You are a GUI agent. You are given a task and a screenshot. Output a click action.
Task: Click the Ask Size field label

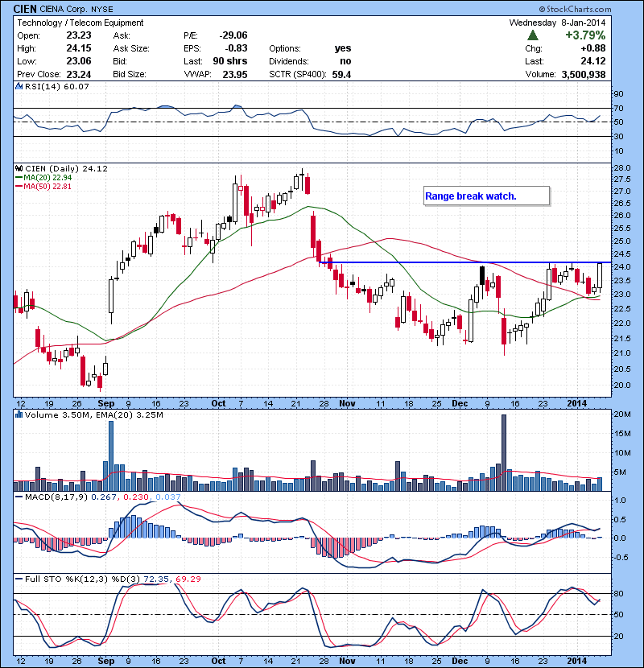[131, 48]
